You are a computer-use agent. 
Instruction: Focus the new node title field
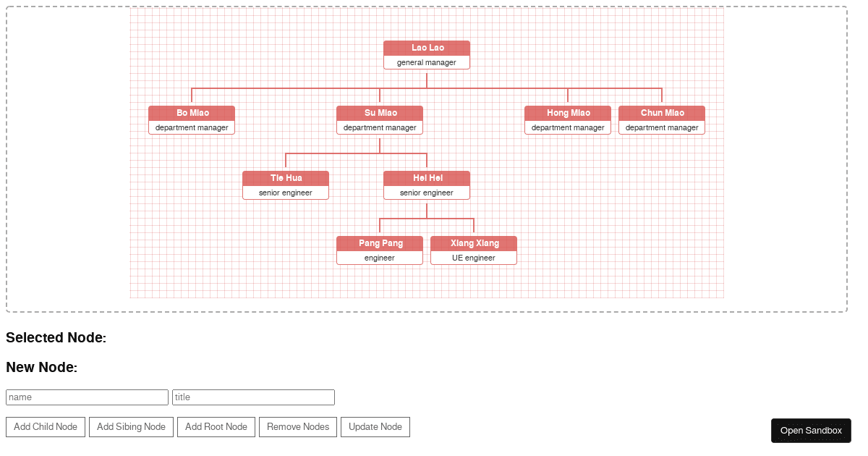click(253, 397)
